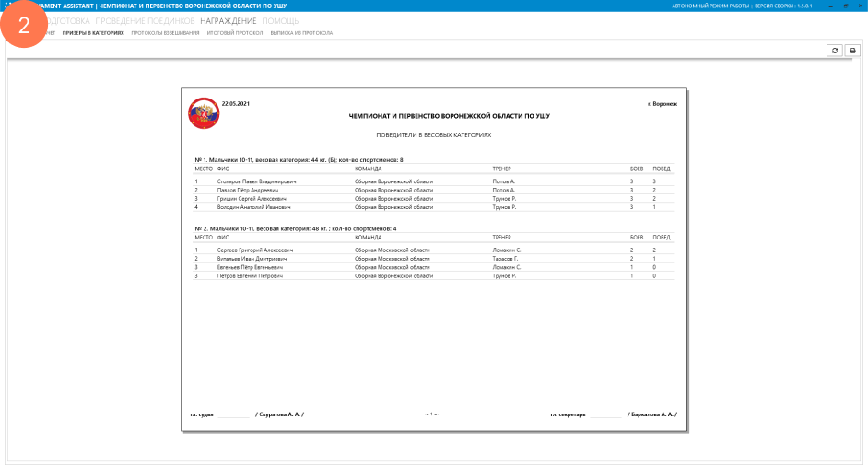Viewport: 868px width, 466px height.
Task: Click the refresh report icon
Action: (x=834, y=51)
